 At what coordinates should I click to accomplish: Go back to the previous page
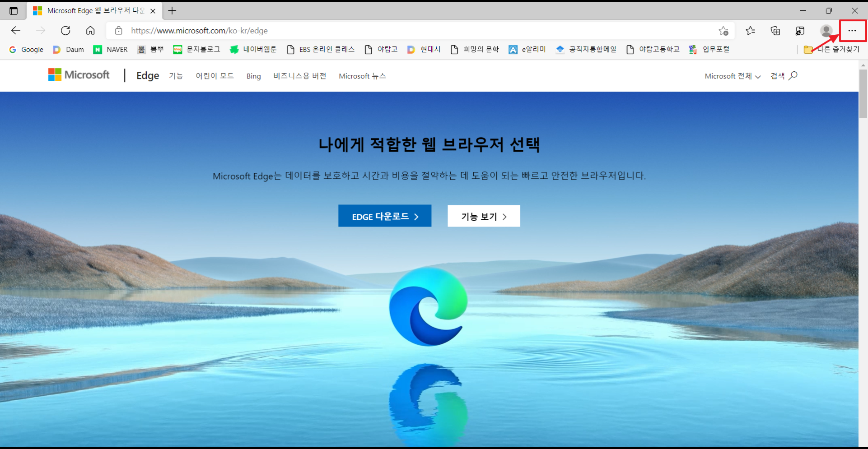click(x=16, y=31)
